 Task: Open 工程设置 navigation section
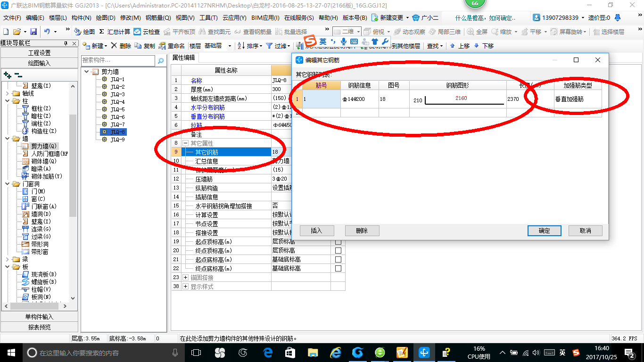(x=40, y=53)
